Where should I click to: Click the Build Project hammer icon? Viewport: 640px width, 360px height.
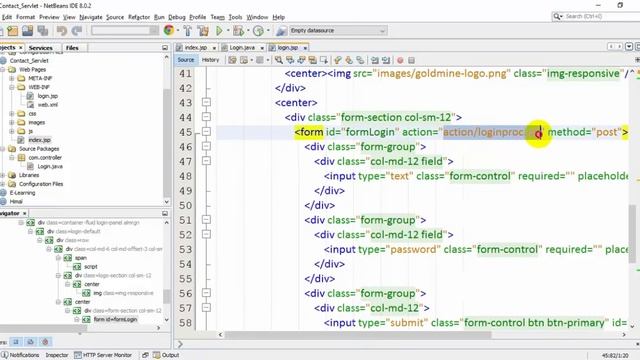pyautogui.click(x=188, y=31)
